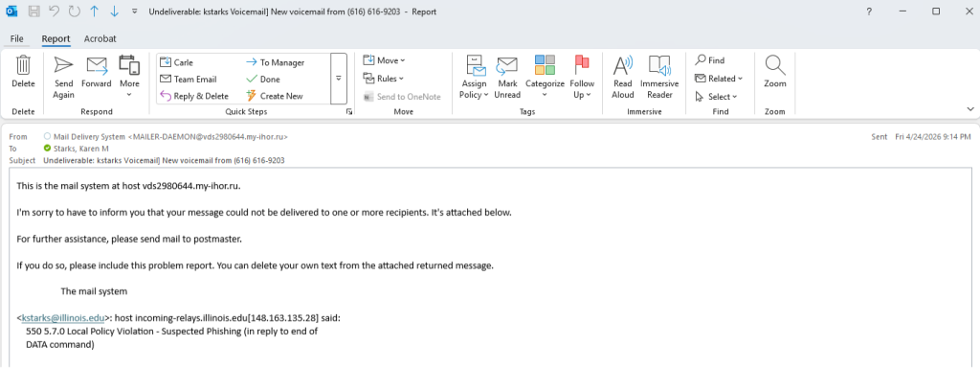
Task: Collapse the ribbon with the chevron
Action: pyautogui.click(x=970, y=109)
